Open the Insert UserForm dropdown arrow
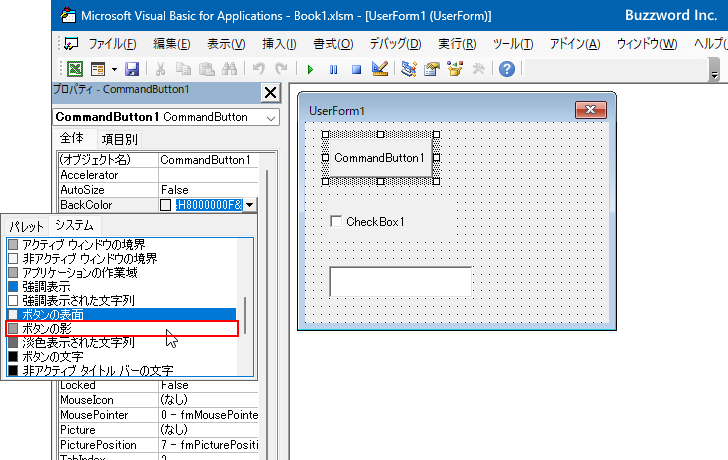The width and height of the screenshot is (728, 460). (114, 70)
